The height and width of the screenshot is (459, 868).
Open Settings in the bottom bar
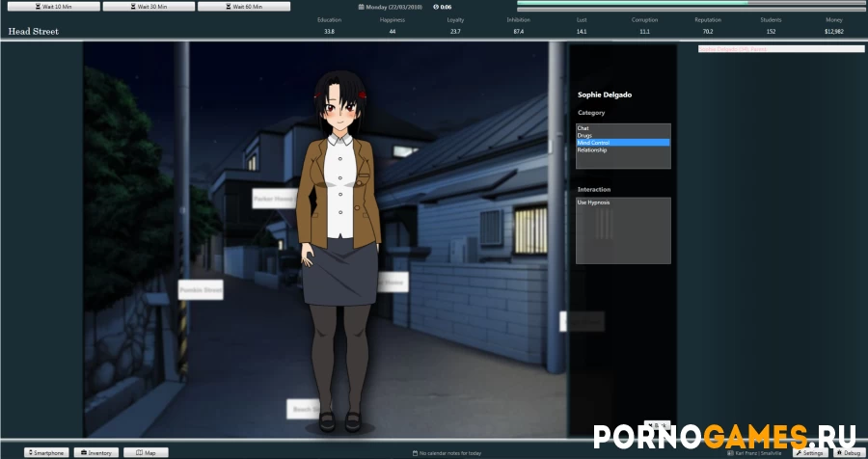click(x=810, y=452)
